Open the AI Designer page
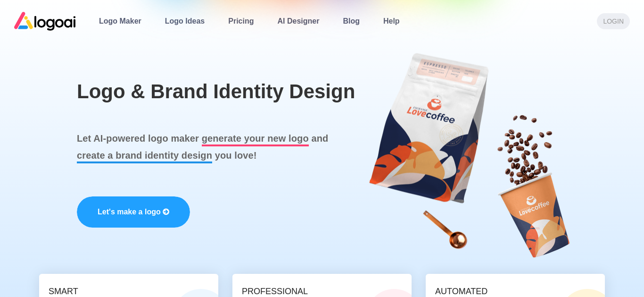This screenshot has width=644, height=297. pos(298,21)
